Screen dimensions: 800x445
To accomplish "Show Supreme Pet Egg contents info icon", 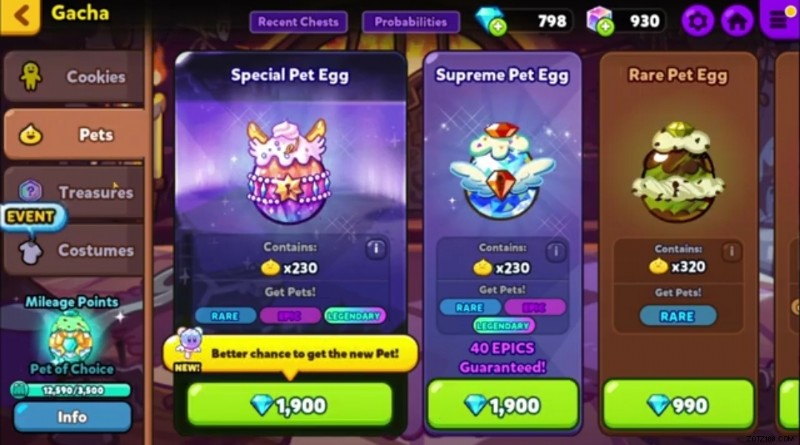I will pyautogui.click(x=556, y=251).
